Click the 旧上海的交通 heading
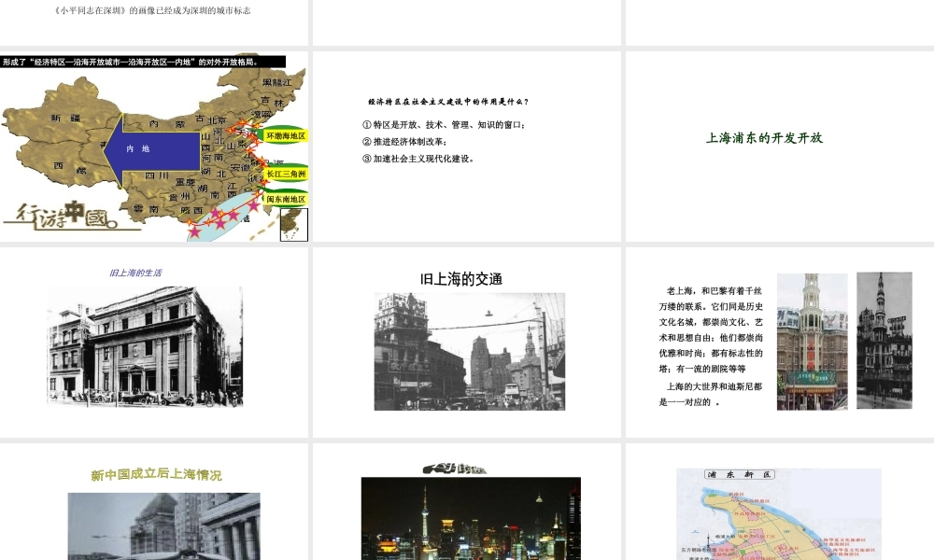 pos(461,278)
